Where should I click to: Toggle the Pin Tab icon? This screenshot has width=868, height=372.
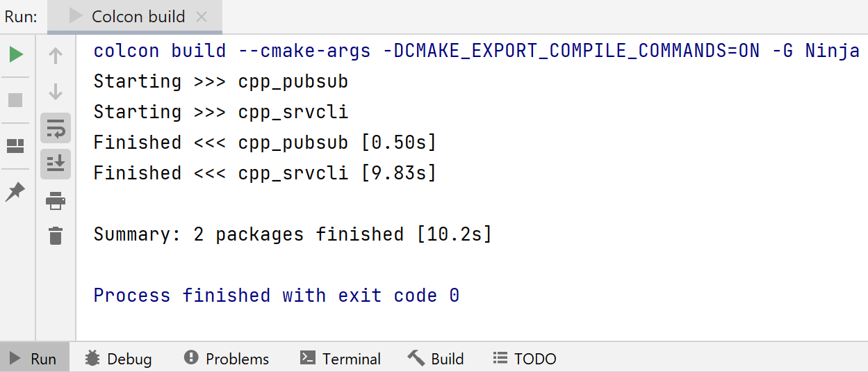point(15,192)
